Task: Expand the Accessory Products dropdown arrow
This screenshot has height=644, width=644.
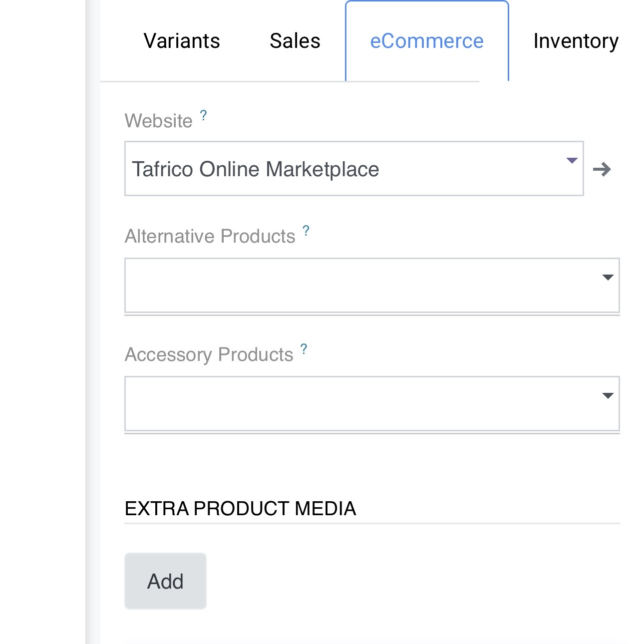Action: coord(608,396)
